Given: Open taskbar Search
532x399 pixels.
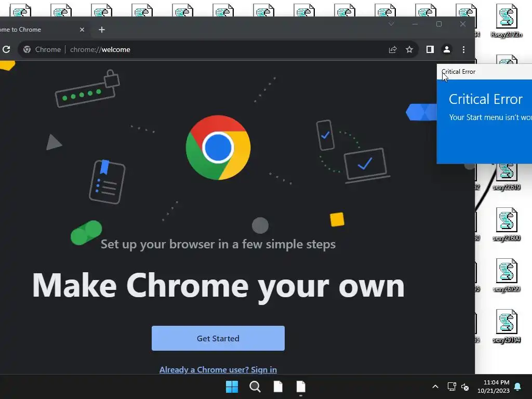Looking at the screenshot, I should [x=255, y=387].
